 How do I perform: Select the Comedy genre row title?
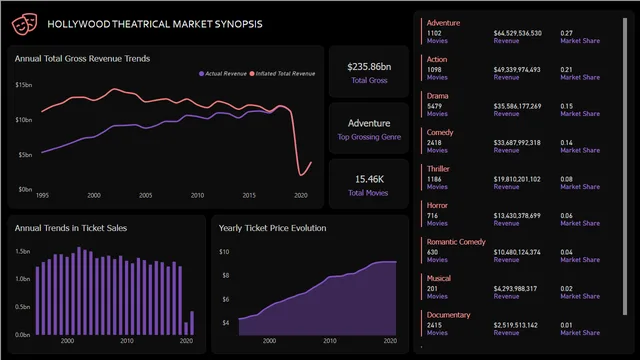tap(440, 132)
